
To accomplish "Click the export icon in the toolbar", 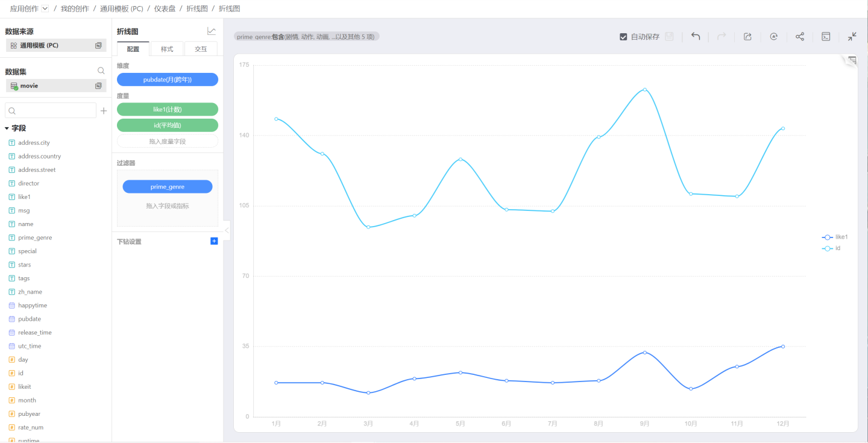I will (747, 37).
